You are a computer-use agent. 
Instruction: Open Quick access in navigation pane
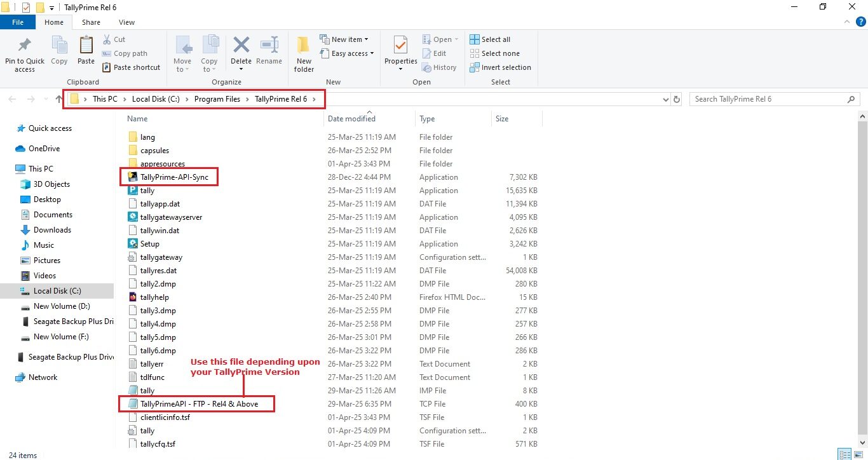click(50, 128)
